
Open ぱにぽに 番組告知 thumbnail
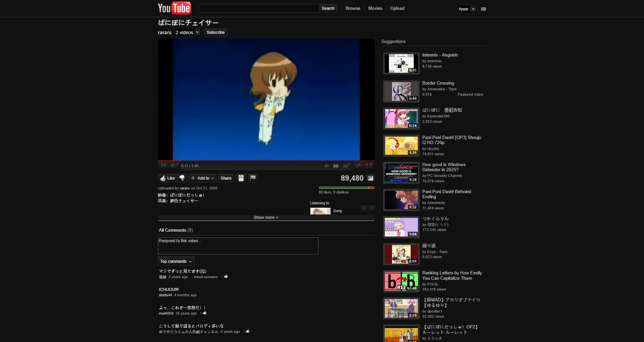[x=401, y=118]
